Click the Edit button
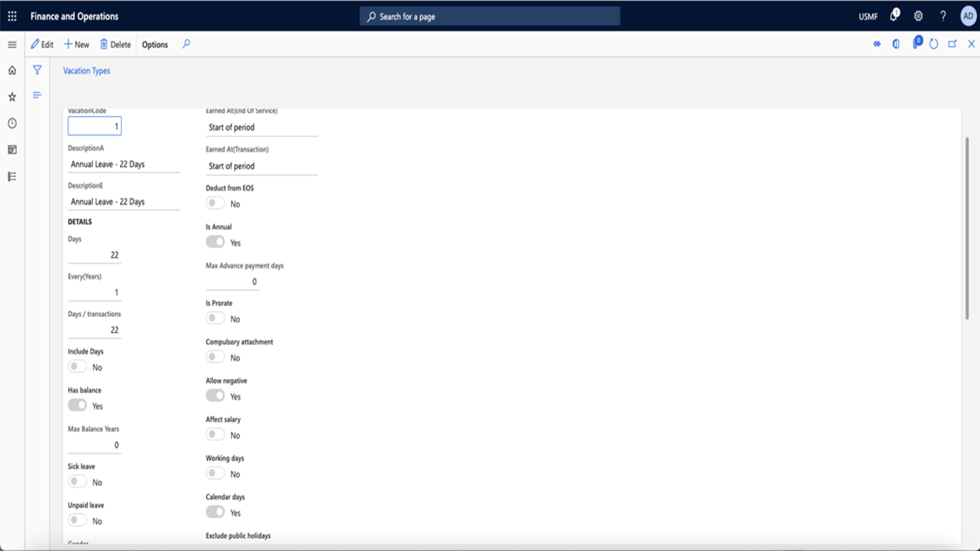Screen dimensions: 980x551 [42, 44]
